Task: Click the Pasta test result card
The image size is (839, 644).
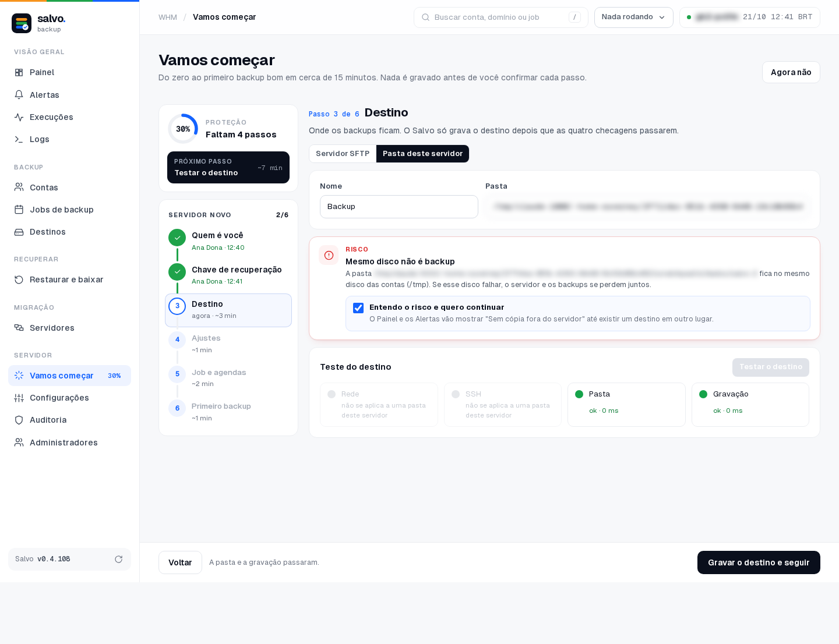Action: (626, 405)
